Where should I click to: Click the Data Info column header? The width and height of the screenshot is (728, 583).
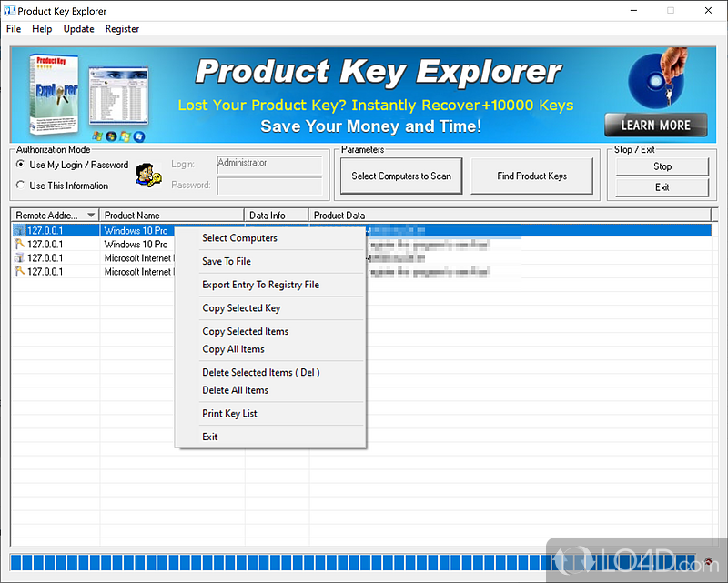click(x=277, y=215)
